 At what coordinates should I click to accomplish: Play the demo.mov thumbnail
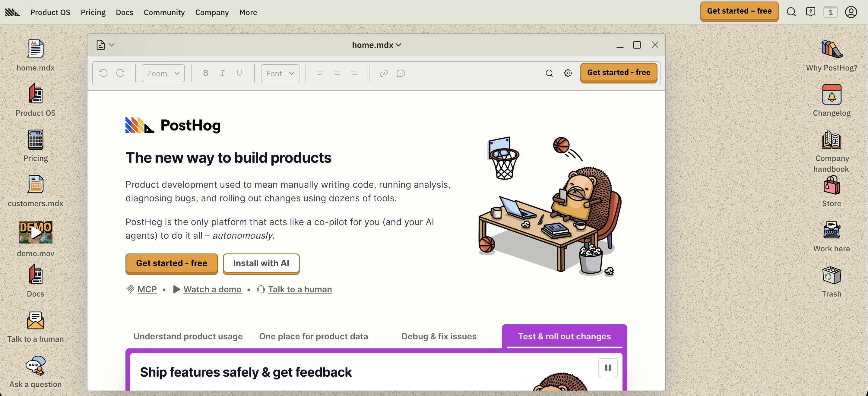click(35, 232)
